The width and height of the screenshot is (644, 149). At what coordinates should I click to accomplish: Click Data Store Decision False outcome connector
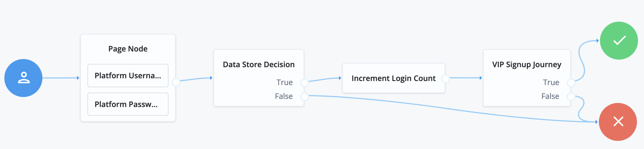(x=305, y=96)
